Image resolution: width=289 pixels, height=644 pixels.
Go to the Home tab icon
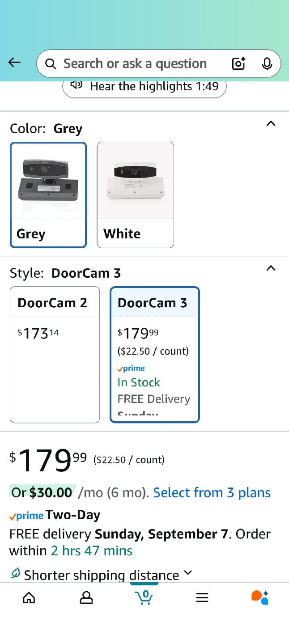pyautogui.click(x=29, y=597)
